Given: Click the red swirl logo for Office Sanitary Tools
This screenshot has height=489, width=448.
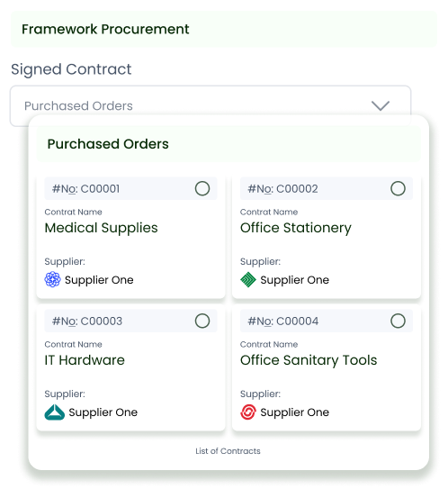Looking at the screenshot, I should [x=248, y=412].
